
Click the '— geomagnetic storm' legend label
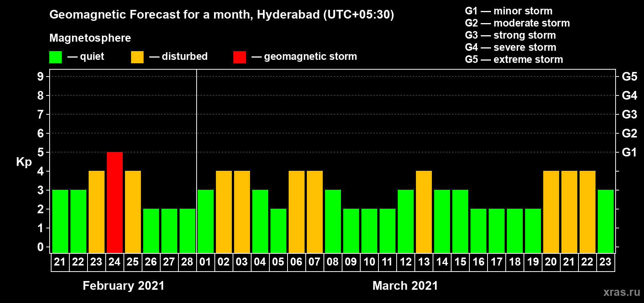[304, 57]
